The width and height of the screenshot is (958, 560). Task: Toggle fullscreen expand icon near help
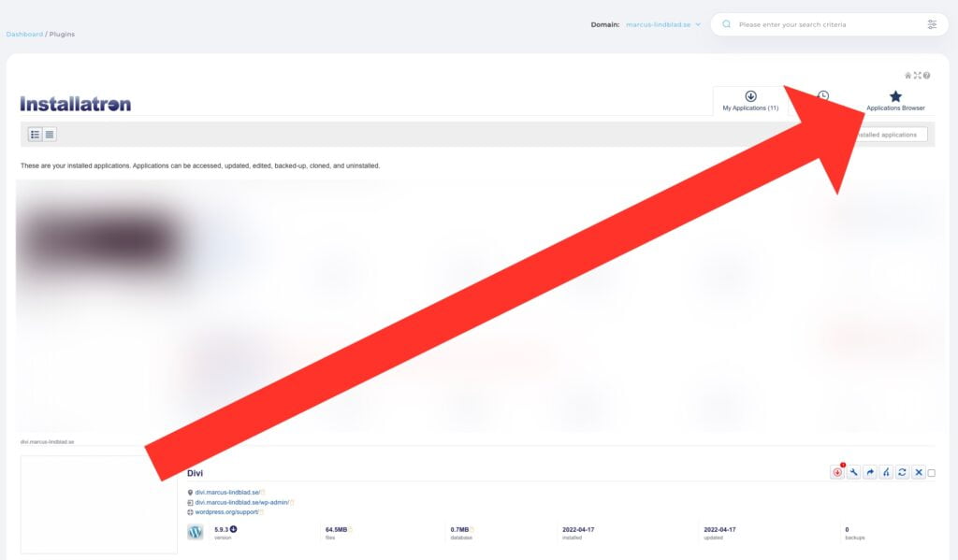pos(917,76)
